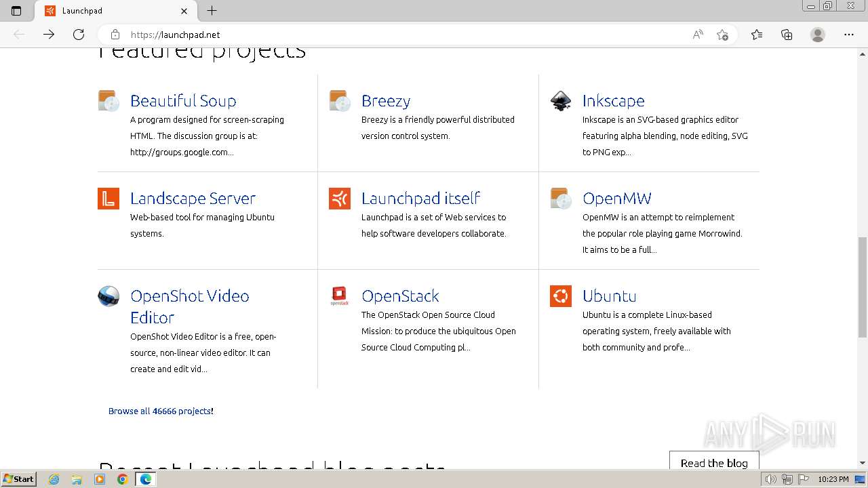Screen dimensions: 868x488
Task: Launch Internet Explorer from taskbar
Action: 54,479
